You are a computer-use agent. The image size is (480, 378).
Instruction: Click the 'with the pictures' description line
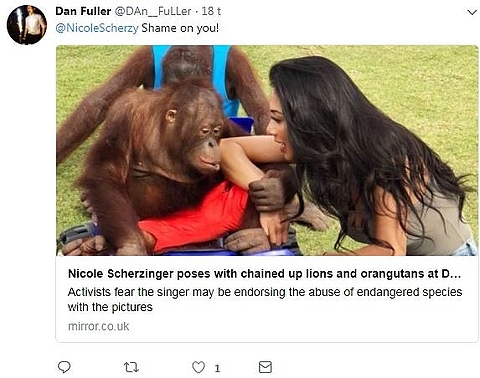(x=110, y=307)
